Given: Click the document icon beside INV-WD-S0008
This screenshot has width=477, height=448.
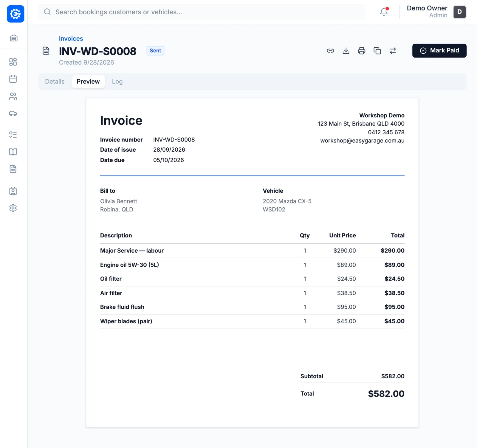Looking at the screenshot, I should coord(46,51).
